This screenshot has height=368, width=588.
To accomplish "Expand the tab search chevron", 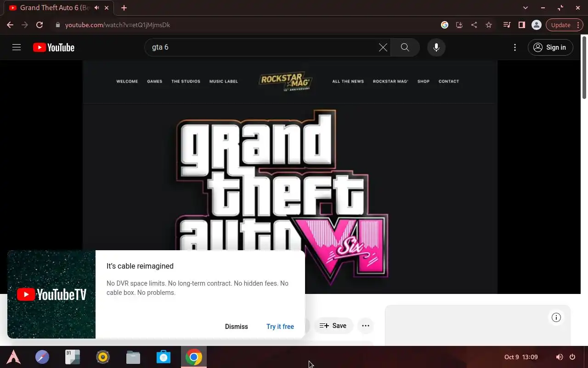I will (526, 8).
